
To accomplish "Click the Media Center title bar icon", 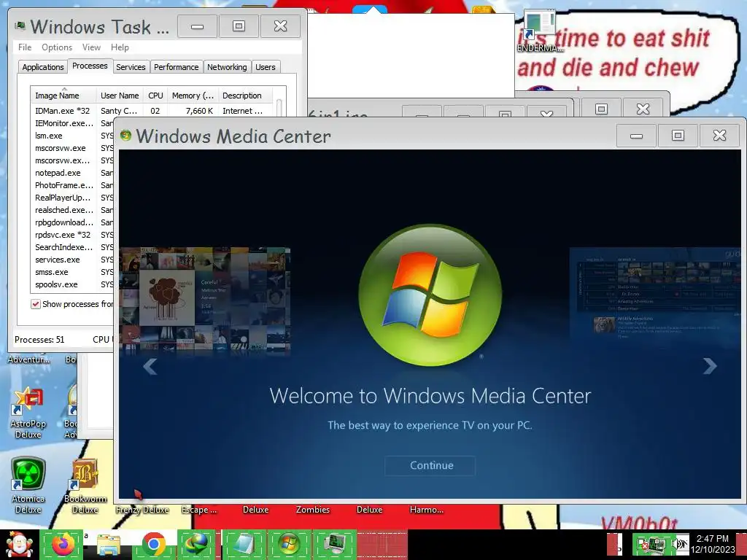I will click(x=125, y=136).
